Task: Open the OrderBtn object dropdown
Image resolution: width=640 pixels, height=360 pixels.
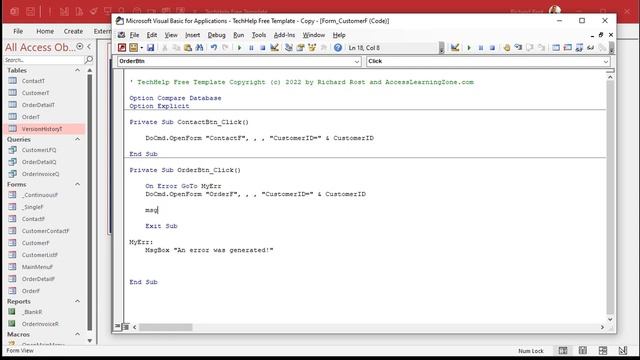Action: tap(357, 62)
